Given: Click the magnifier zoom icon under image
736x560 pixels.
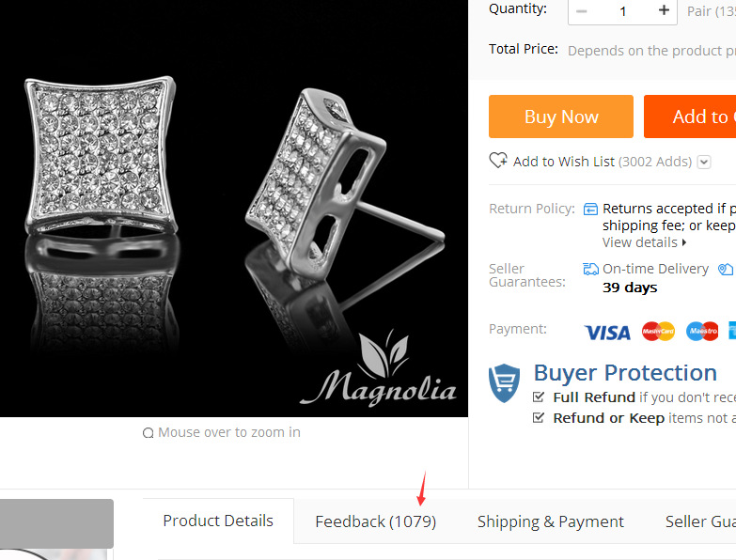Looking at the screenshot, I should coord(148,432).
